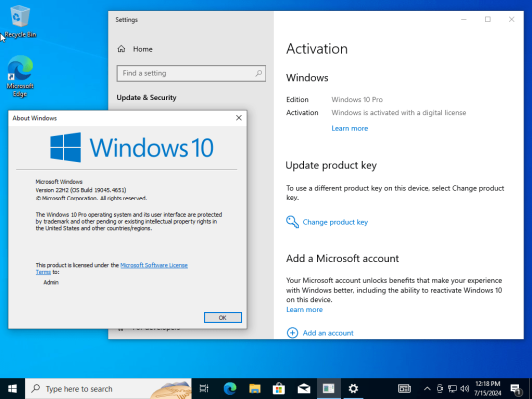Open File Explorer from the taskbar
Viewport: 532px width, 399px height.
pos(255,388)
